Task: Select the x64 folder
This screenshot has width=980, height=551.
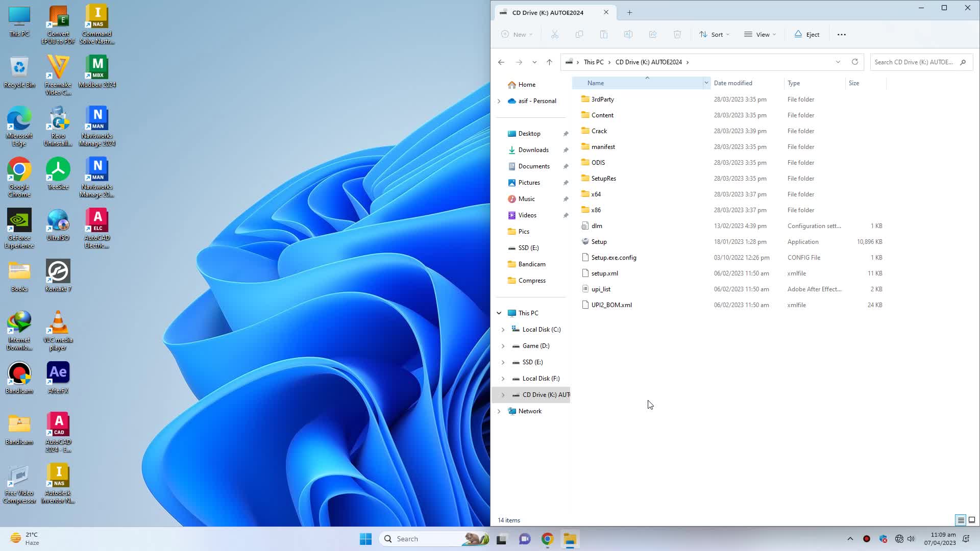Action: [x=596, y=194]
